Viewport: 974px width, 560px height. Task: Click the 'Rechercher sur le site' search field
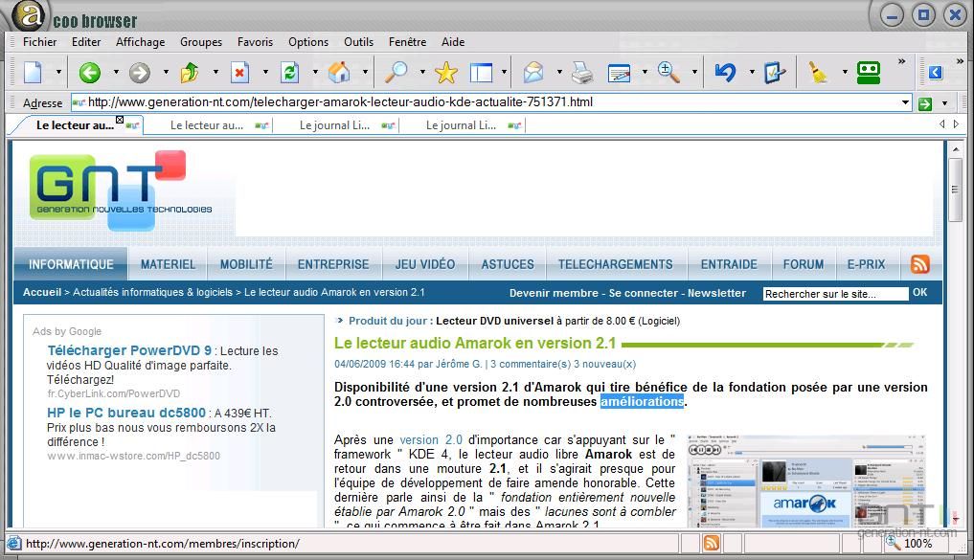pyautogui.click(x=834, y=294)
